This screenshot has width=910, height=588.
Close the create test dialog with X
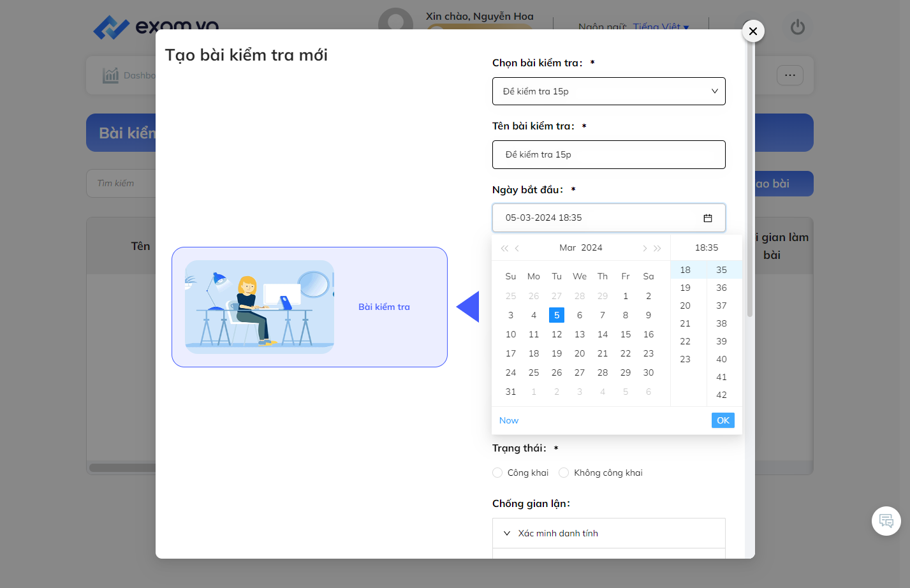point(753,31)
